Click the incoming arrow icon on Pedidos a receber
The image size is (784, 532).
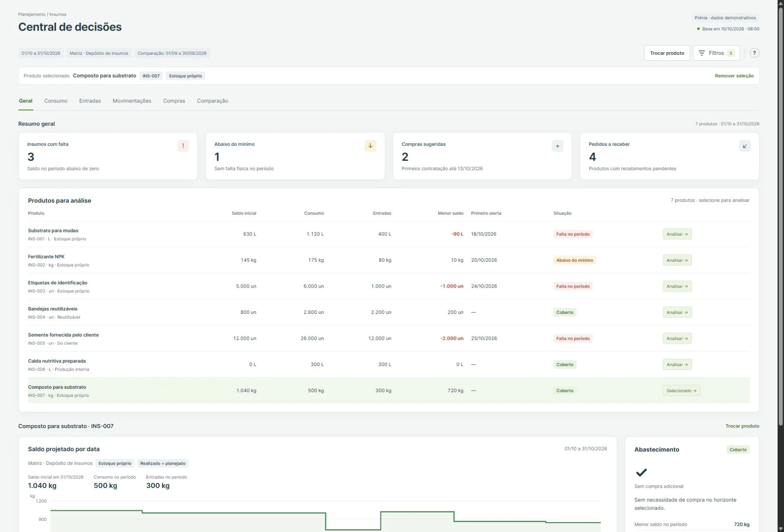(745, 146)
